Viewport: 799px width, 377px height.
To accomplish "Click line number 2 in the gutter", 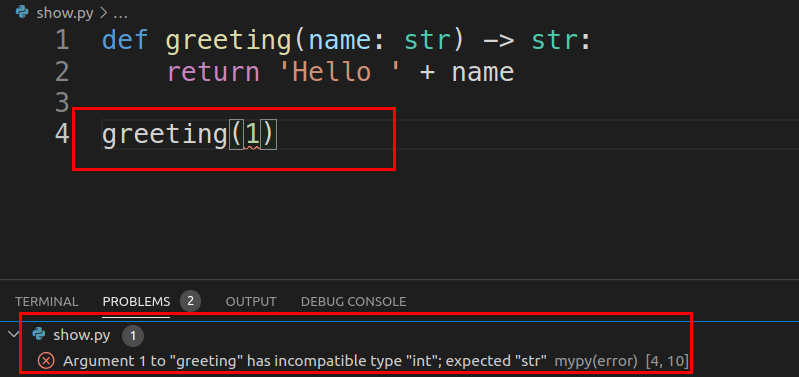I will click(x=62, y=72).
